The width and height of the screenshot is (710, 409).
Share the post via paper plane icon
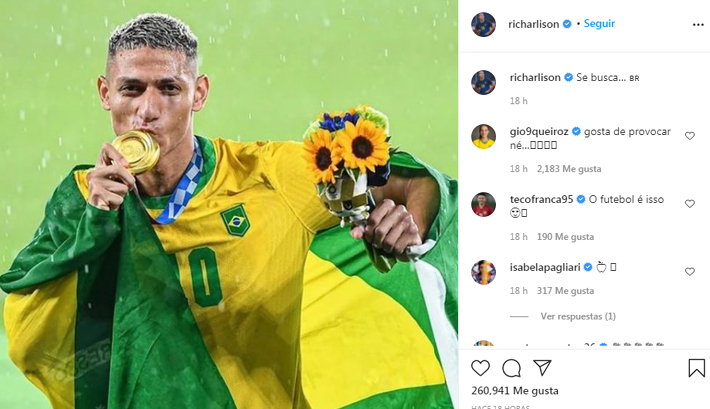(x=542, y=368)
